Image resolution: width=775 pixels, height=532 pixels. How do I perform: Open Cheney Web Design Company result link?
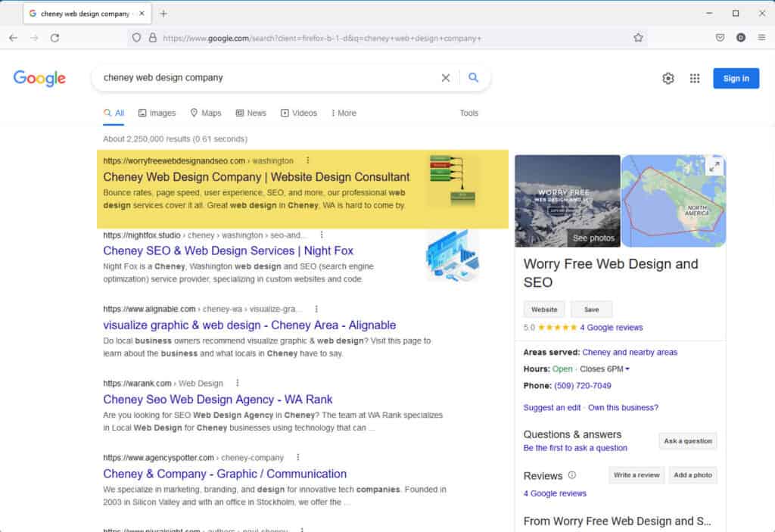pos(256,177)
